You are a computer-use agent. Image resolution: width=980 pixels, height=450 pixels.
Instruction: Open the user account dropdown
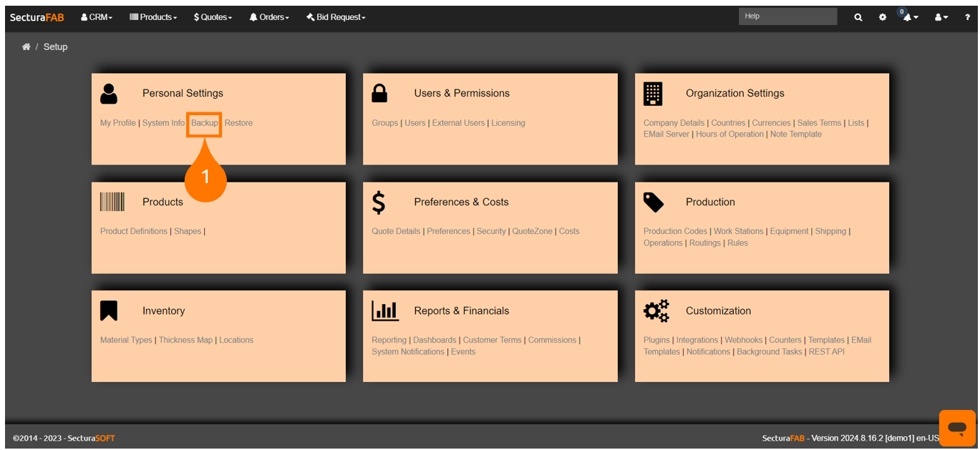pyautogui.click(x=941, y=17)
